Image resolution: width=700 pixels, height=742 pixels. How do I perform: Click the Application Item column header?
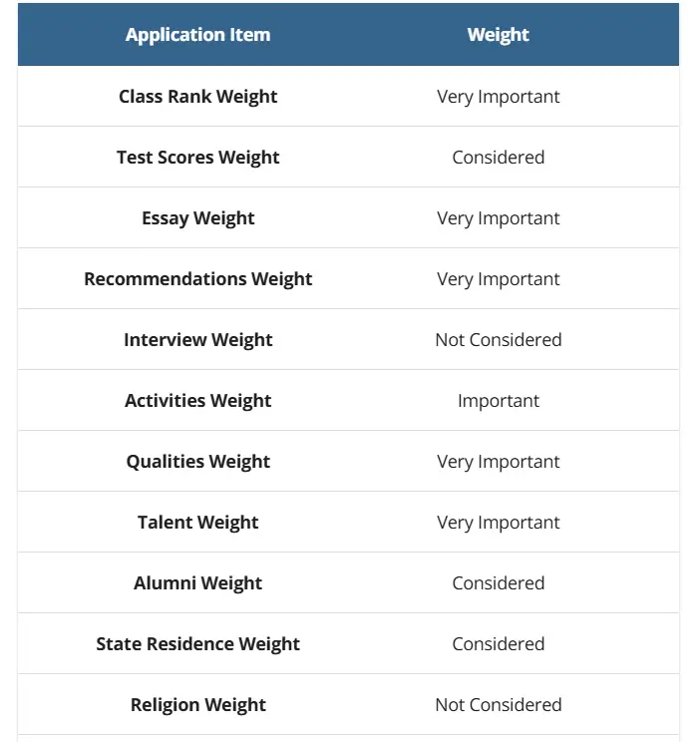point(197,35)
